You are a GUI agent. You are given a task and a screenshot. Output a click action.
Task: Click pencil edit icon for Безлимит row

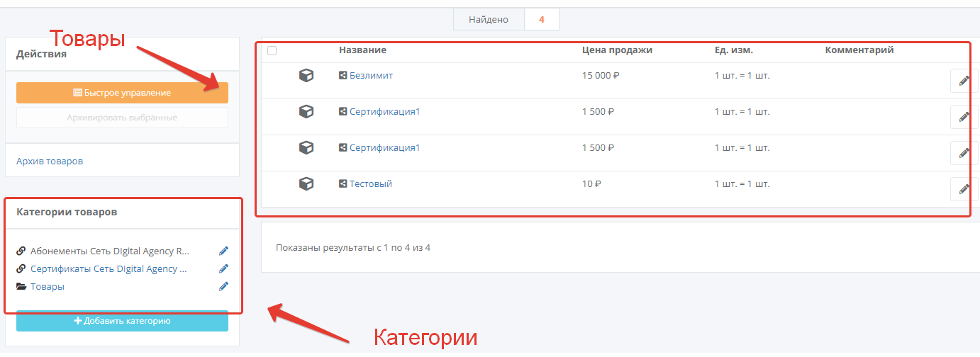tap(964, 81)
